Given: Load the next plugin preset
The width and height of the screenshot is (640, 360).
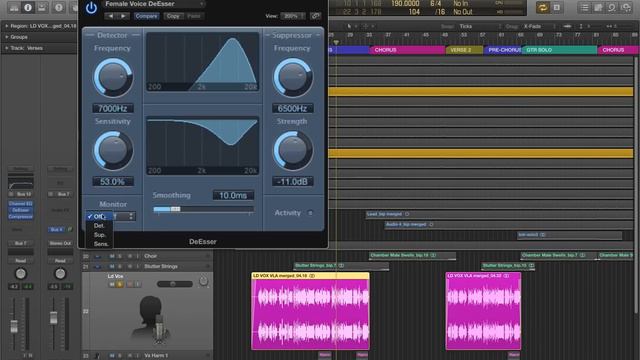Looking at the screenshot, I should 123,16.
